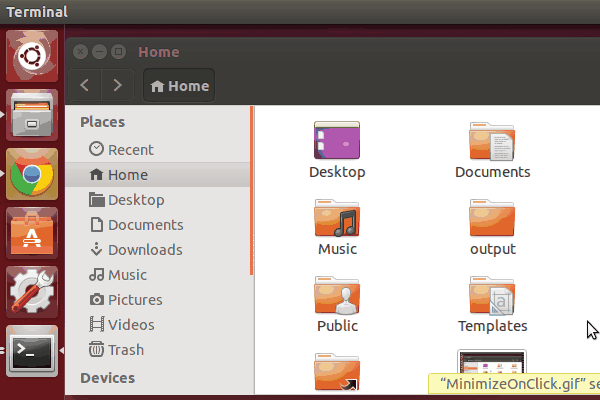Screen dimensions: 600x400
Task: Go back with the left arrow button
Action: pos(85,85)
